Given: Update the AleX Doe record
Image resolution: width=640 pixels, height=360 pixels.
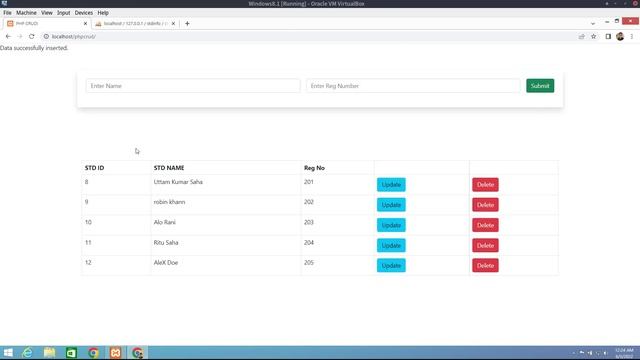Looking at the screenshot, I should 391,265.
